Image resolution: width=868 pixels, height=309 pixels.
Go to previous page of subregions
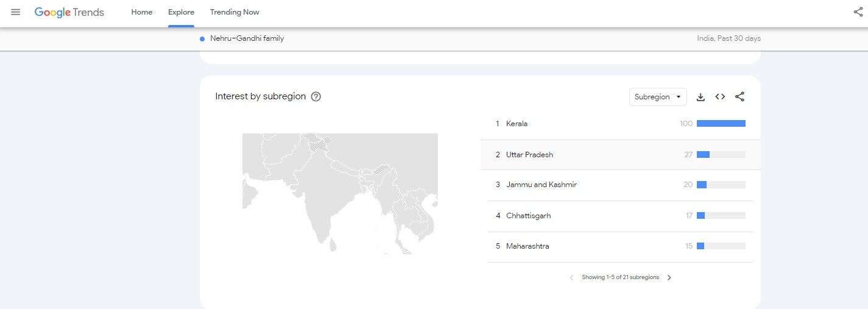pyautogui.click(x=571, y=277)
